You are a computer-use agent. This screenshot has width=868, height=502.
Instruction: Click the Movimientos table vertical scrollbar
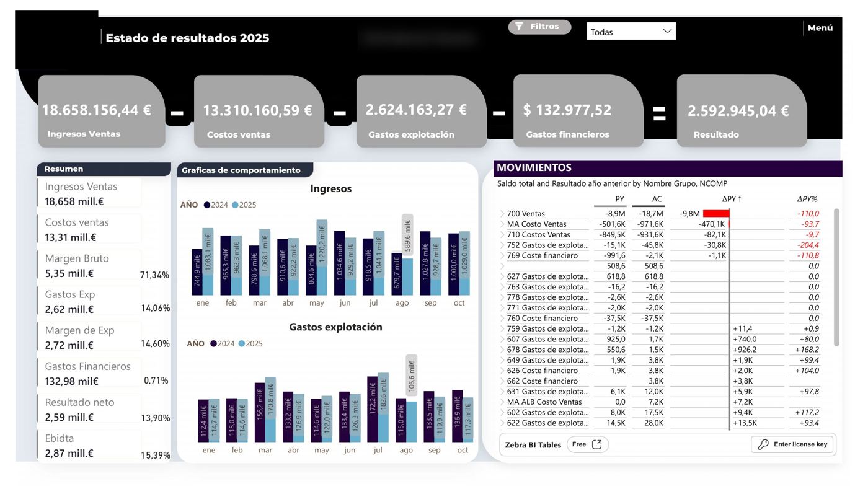pos(836,277)
